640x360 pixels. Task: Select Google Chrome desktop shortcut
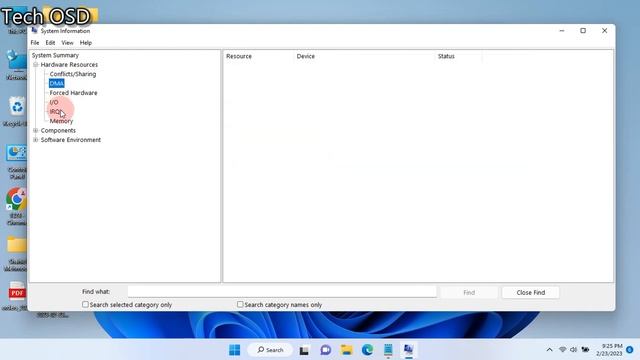click(16, 207)
